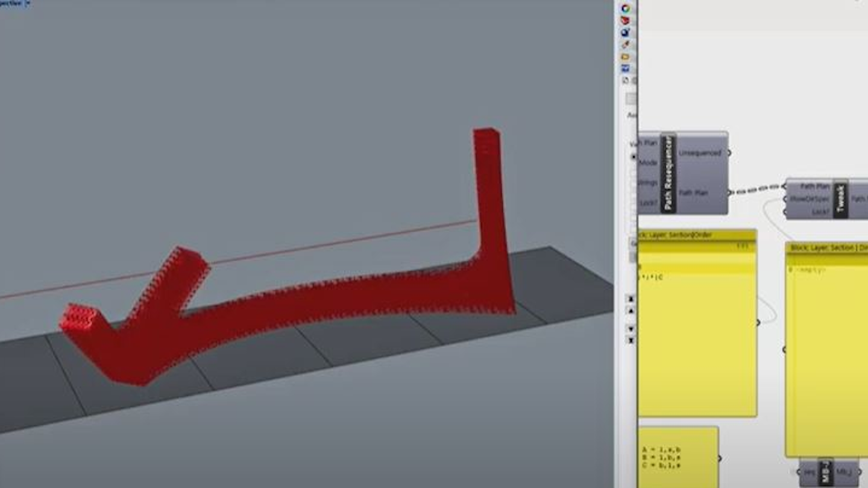Click the folder icon in the left vertical toolbar

coord(624,56)
